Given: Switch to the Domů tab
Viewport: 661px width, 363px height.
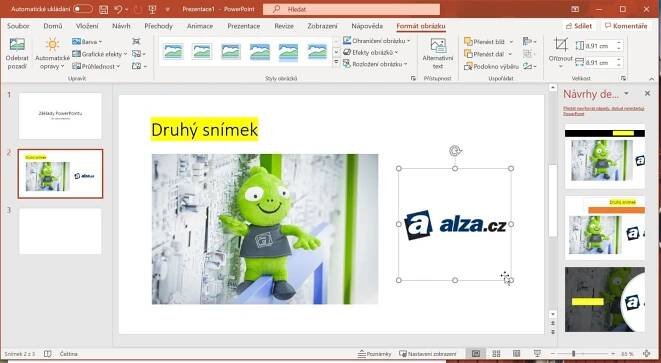Looking at the screenshot, I should pyautogui.click(x=53, y=26).
